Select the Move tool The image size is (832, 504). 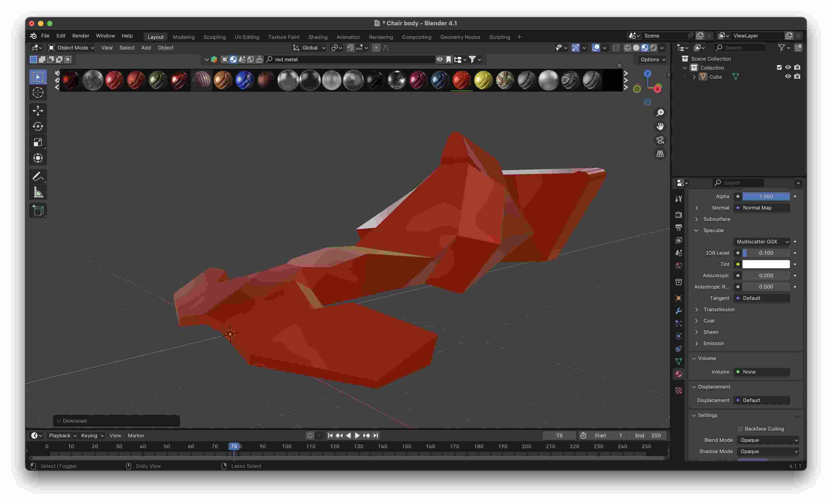(38, 111)
